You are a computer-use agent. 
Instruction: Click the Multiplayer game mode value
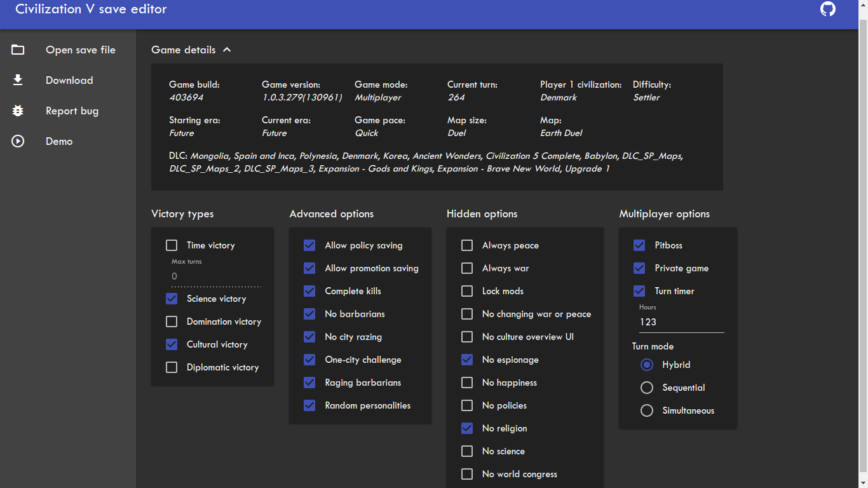378,97
